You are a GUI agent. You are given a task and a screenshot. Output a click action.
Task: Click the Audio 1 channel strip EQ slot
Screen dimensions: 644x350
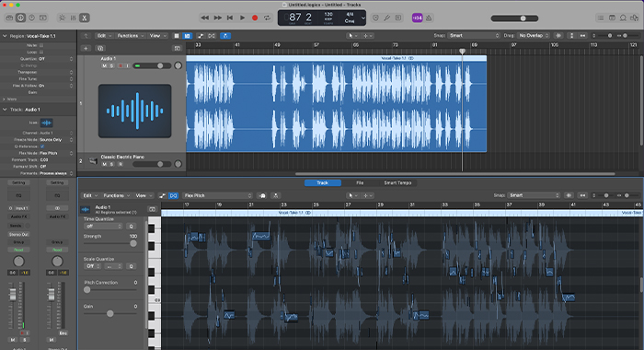tap(18, 195)
